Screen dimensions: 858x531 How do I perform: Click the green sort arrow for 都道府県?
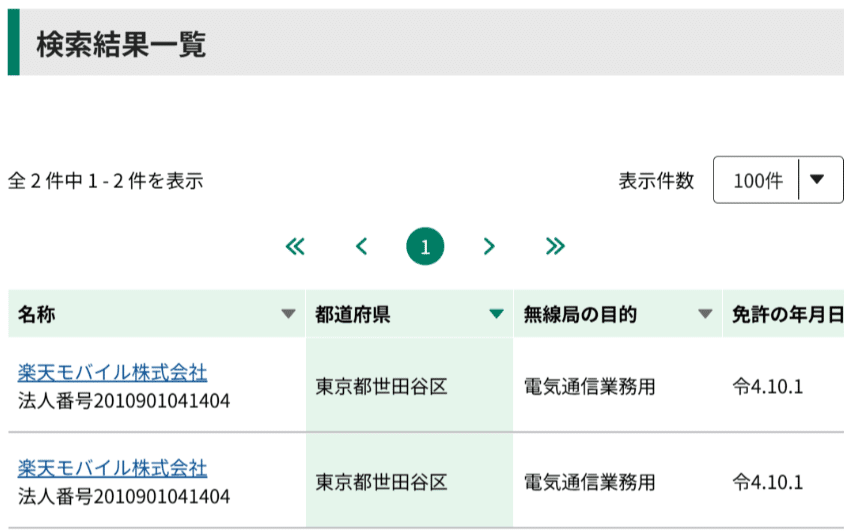(496, 314)
